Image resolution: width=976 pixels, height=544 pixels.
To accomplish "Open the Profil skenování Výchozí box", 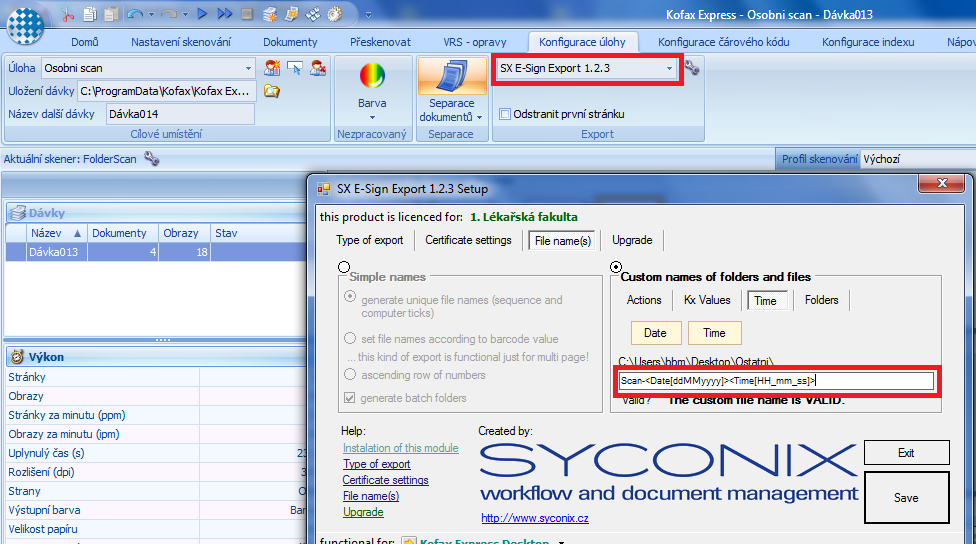I will click(x=916, y=159).
